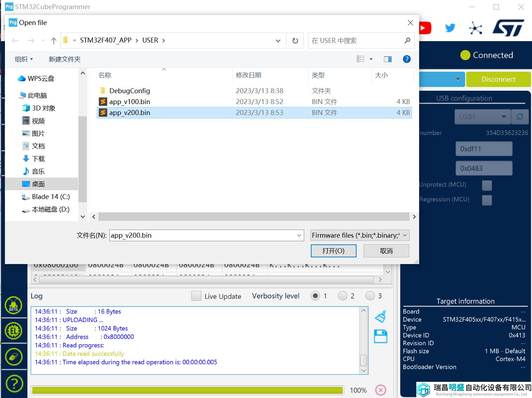This screenshot has height=398, width=532.
Task: Open the Twitter bird icon
Action: pyautogui.click(x=450, y=28)
